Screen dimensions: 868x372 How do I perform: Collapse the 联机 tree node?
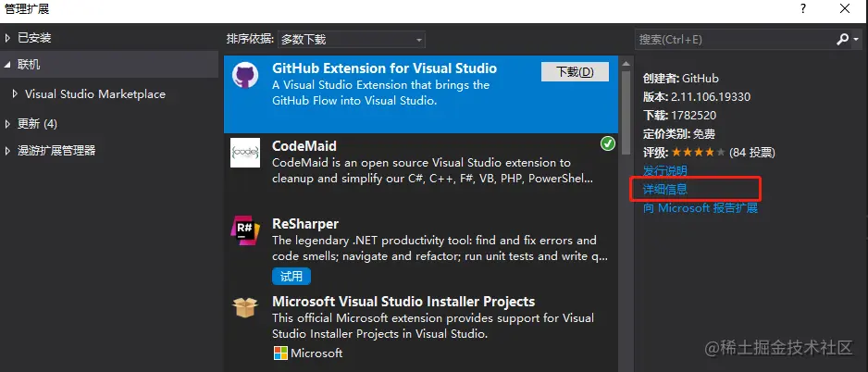8,65
